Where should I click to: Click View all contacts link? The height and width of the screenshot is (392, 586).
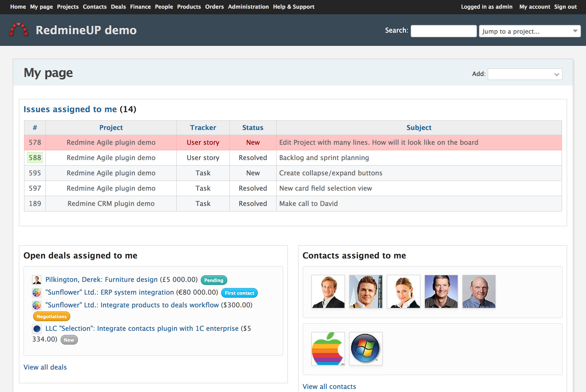(329, 386)
